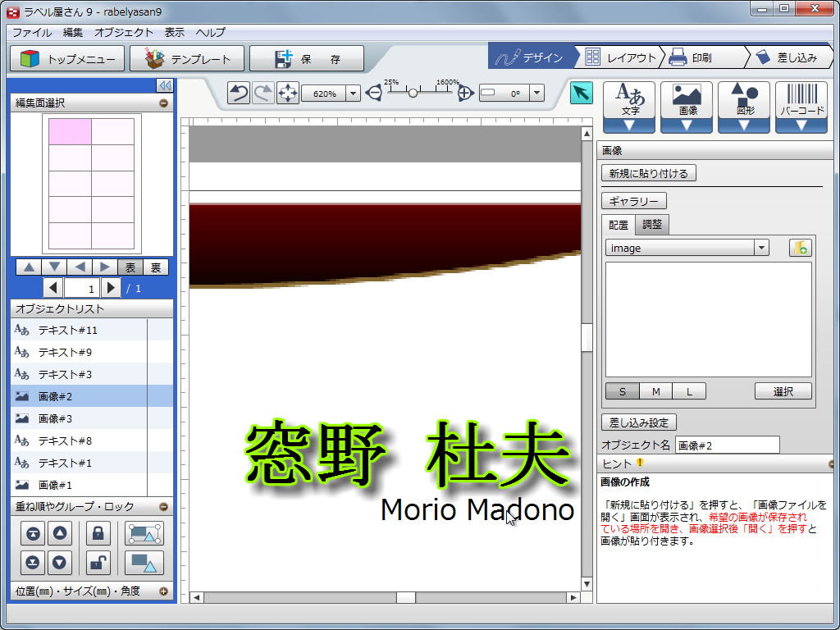Open the オブジェクト menu
This screenshot has height=630, width=840.
(x=124, y=32)
